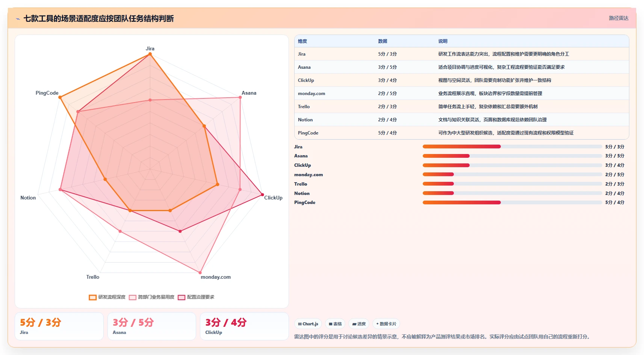The height and width of the screenshot is (355, 644).
Task: Click the title 七款工具的场景适配度应按团队任务结构判断
Action: pyautogui.click(x=98, y=18)
